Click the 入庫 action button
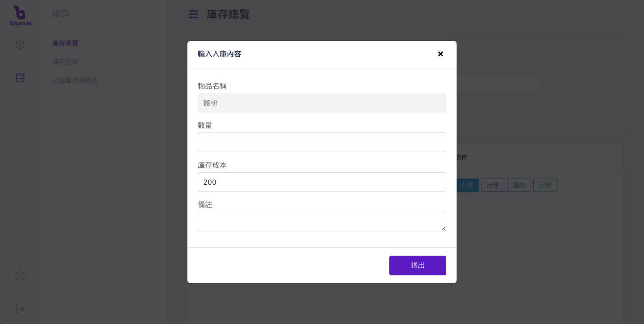 (467, 185)
